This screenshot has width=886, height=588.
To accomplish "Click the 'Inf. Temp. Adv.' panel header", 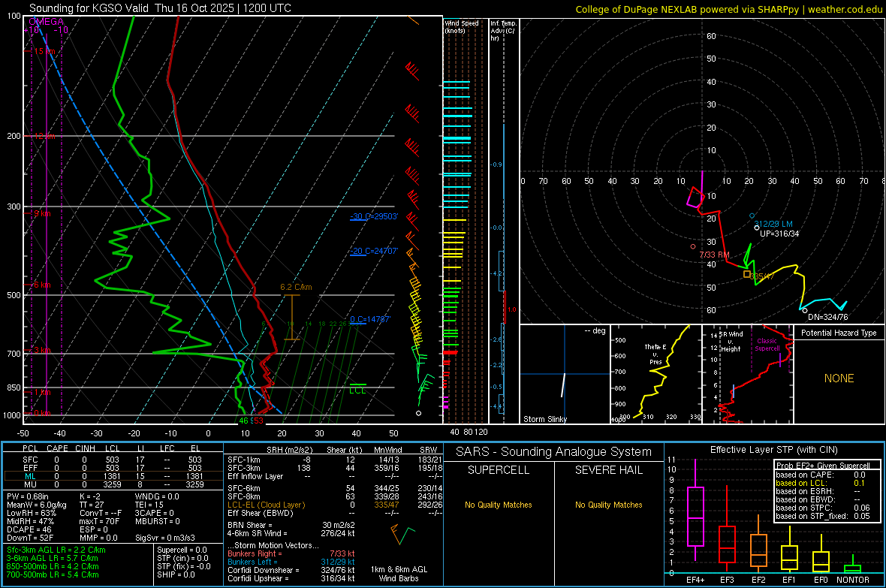I will (503, 31).
